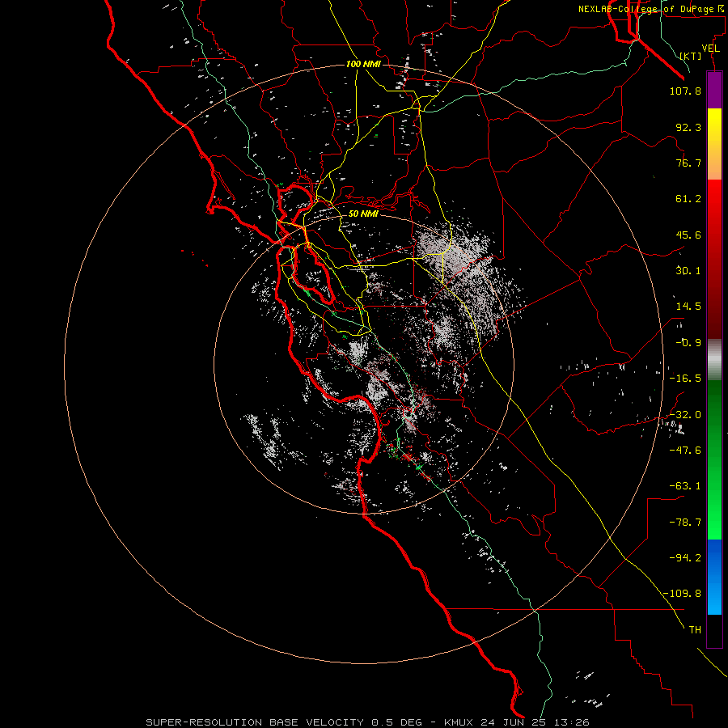Select the -78.7 value on the velocity scale
Screen dimensions: 728x728
pyautogui.click(x=685, y=523)
